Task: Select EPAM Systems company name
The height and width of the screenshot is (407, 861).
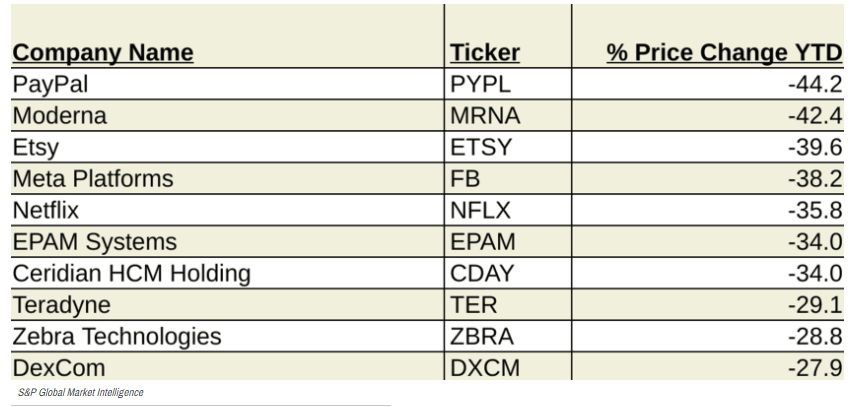Action: pyautogui.click(x=94, y=242)
